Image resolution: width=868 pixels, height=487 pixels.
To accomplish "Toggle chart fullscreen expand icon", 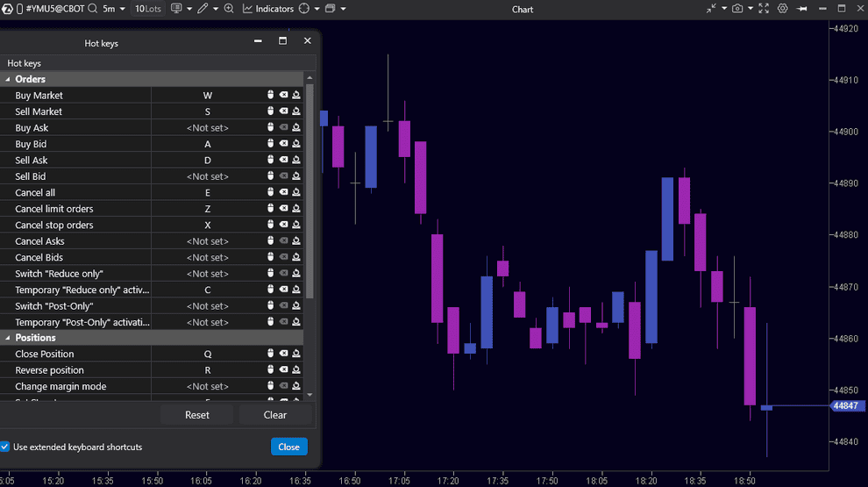I will pyautogui.click(x=764, y=9).
